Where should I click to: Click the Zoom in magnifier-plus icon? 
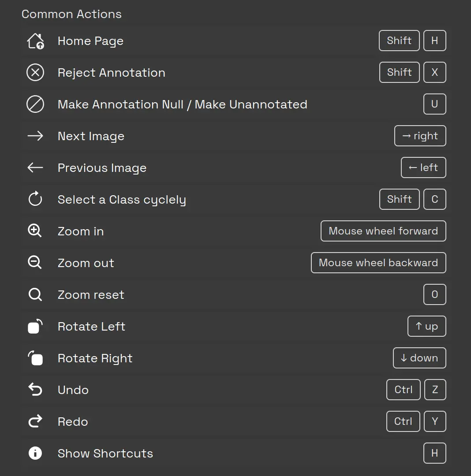(35, 231)
